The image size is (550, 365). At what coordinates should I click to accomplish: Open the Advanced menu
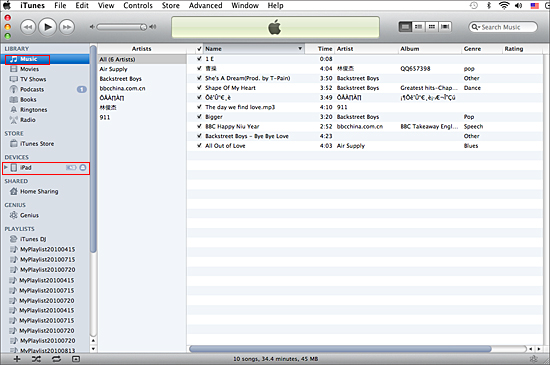206,5
